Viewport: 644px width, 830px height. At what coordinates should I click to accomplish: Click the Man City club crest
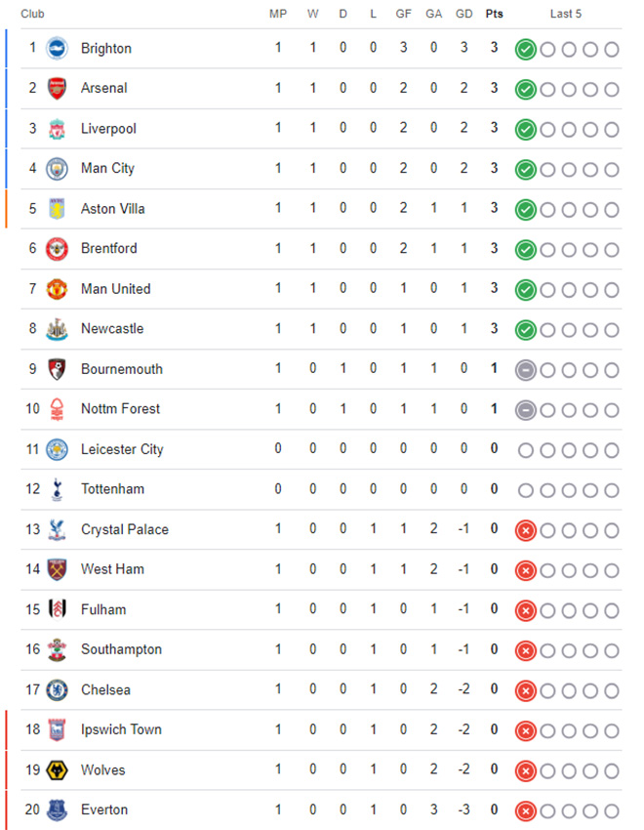click(57, 169)
